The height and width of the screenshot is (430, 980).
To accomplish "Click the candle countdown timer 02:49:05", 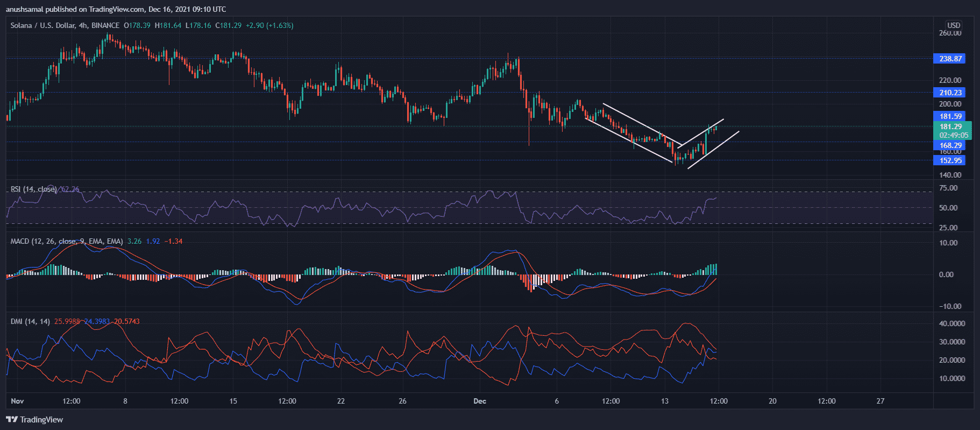I will click(x=953, y=136).
